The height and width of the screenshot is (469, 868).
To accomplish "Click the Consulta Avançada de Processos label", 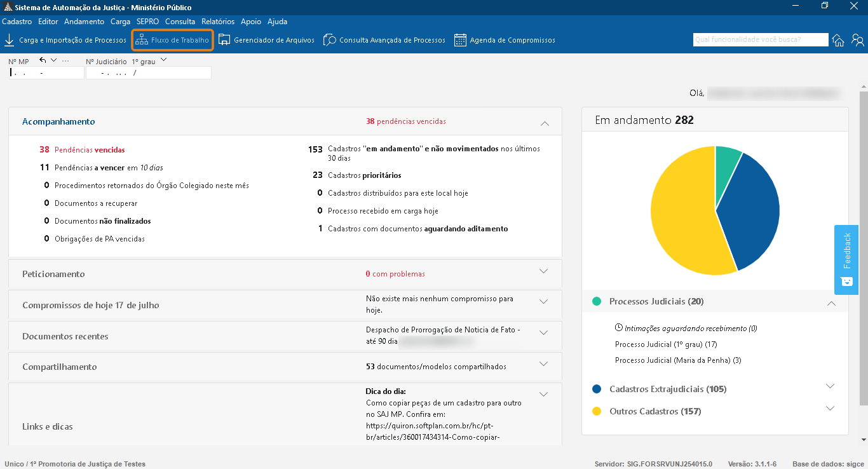I will pos(393,40).
